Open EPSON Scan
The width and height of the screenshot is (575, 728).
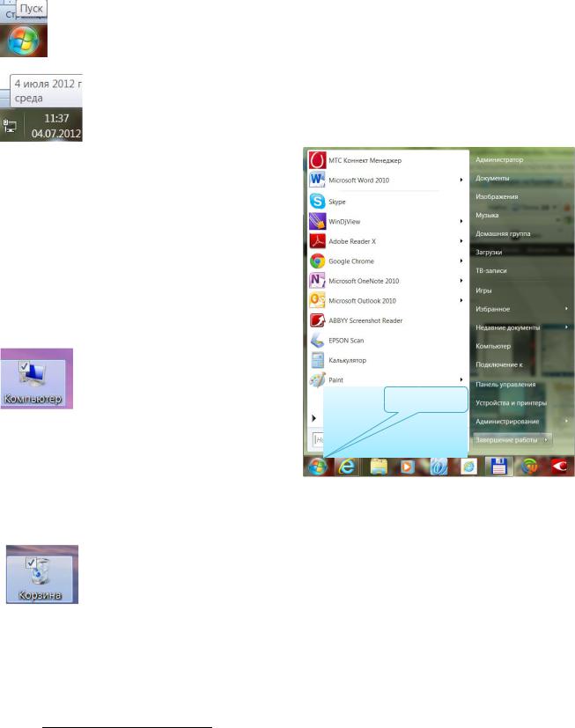click(387, 341)
